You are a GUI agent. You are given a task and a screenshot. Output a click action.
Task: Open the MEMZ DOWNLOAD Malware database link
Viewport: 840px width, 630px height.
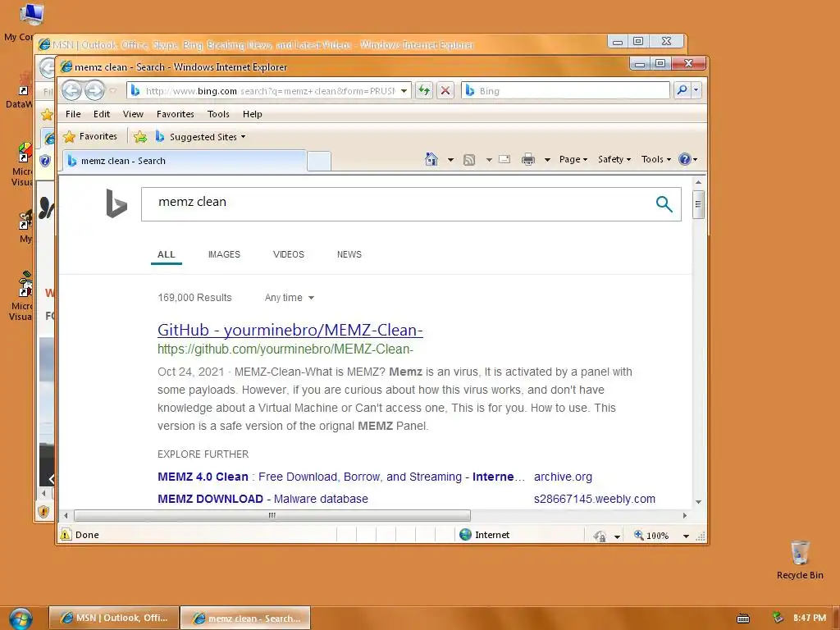click(x=262, y=499)
